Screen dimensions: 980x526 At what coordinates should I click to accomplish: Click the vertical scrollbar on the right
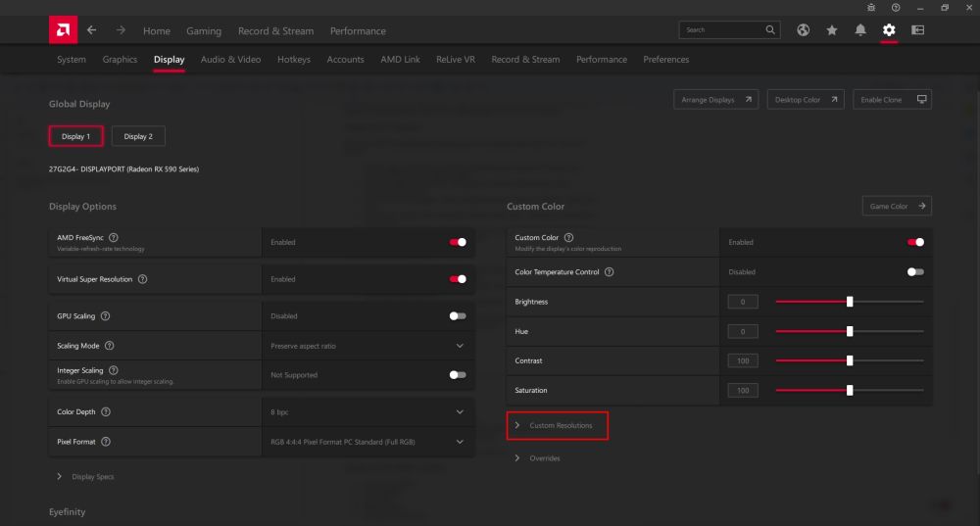click(x=977, y=281)
